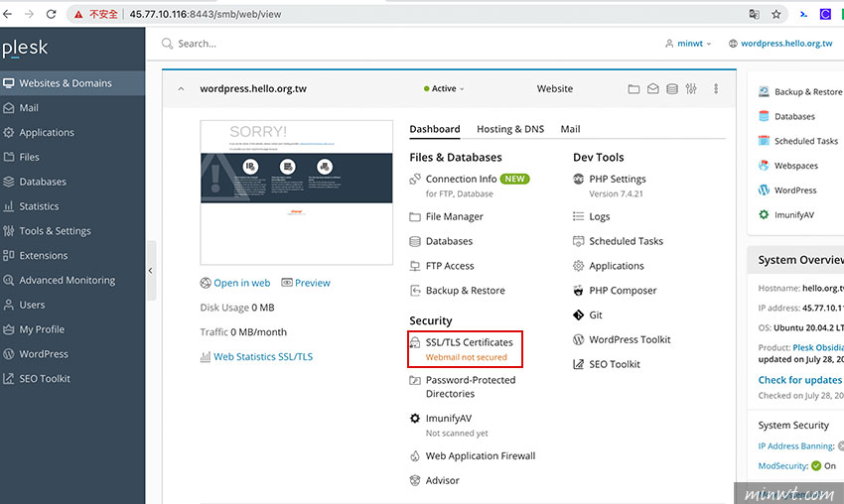The image size is (844, 504).
Task: Open Web Statistics SSL/TLS link
Action: (x=263, y=356)
